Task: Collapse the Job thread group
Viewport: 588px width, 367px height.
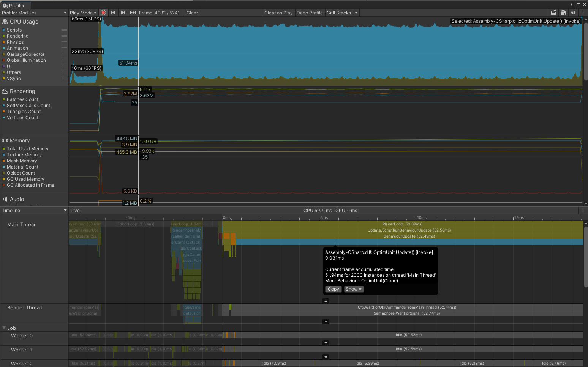Action: tap(4, 328)
